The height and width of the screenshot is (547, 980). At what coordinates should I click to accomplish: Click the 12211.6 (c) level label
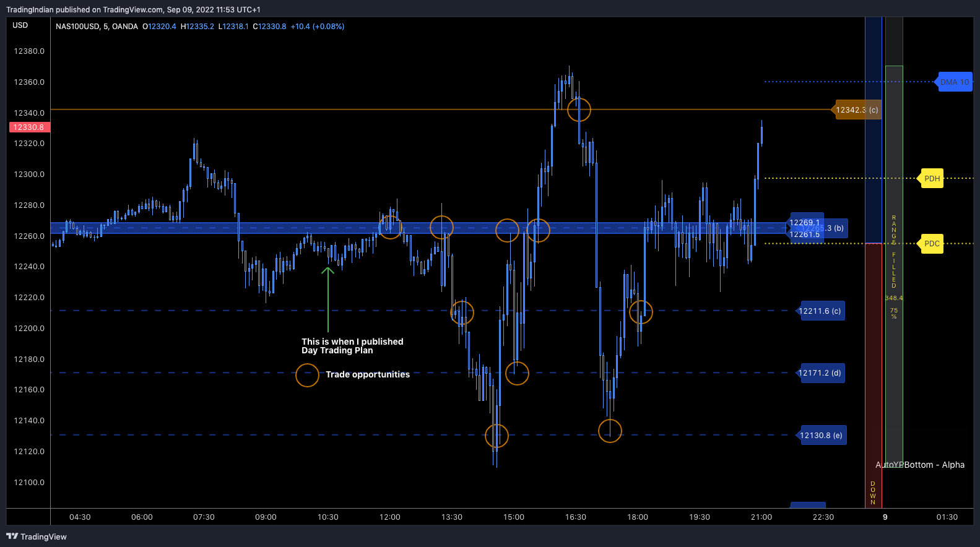[820, 311]
